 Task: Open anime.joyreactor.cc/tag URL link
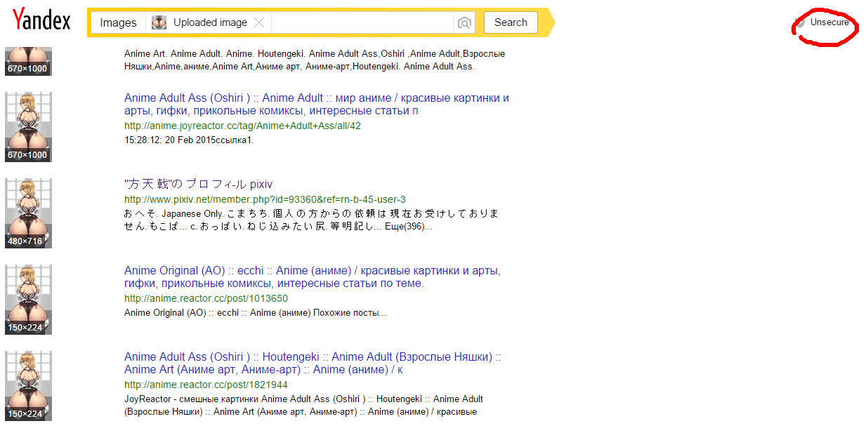(242, 126)
